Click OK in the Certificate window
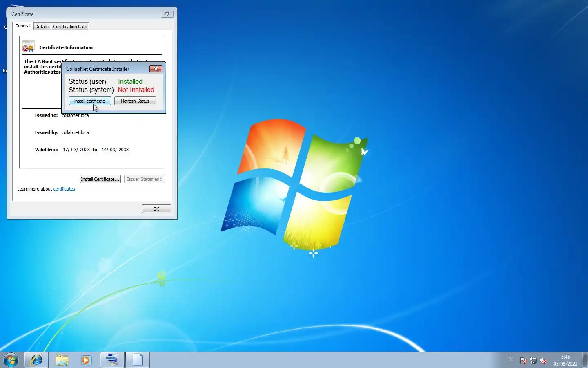This screenshot has height=368, width=588. coord(156,209)
